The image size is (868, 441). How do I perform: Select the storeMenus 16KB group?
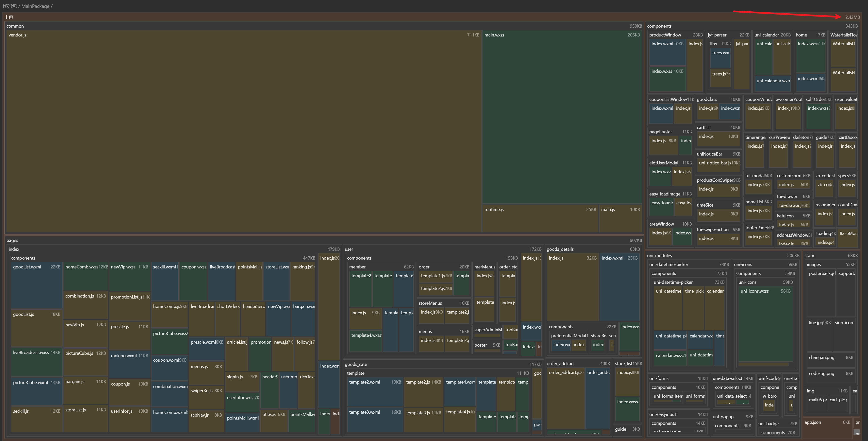pos(443,303)
